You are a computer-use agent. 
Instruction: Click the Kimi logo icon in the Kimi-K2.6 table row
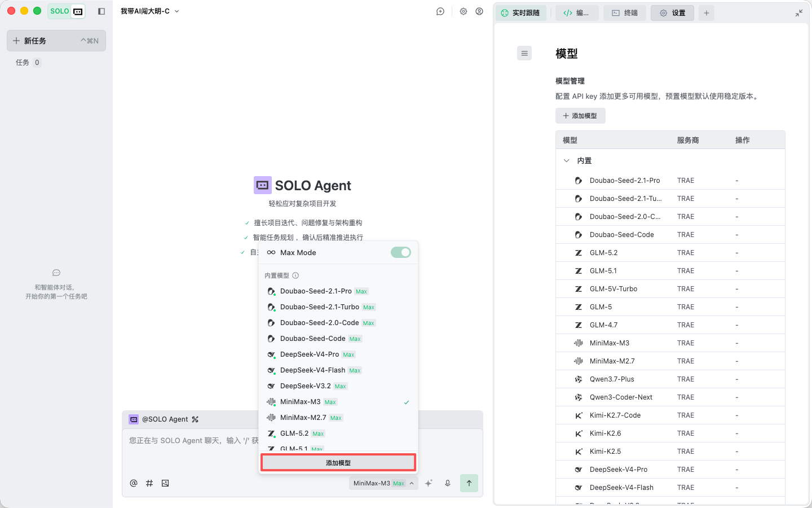[x=579, y=433]
